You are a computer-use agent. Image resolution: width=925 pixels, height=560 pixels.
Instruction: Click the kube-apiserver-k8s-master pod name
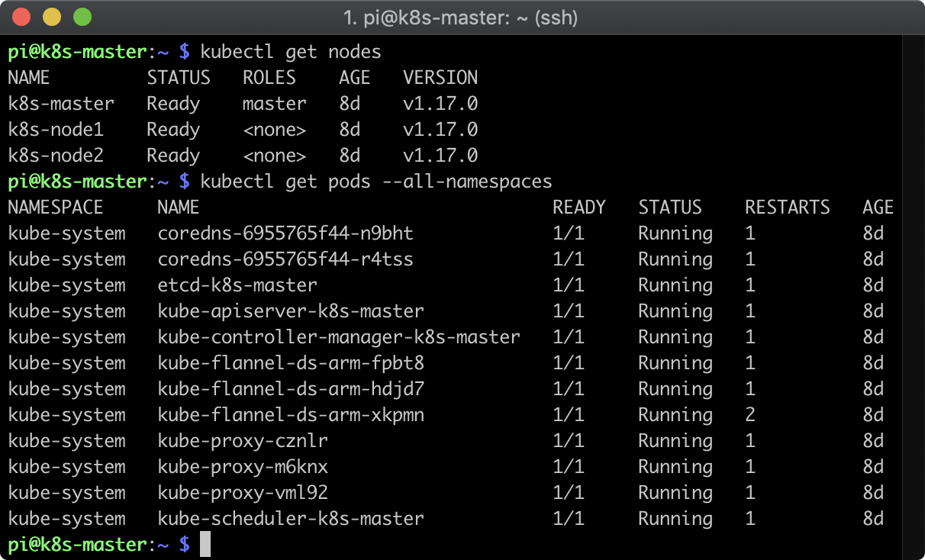(290, 311)
